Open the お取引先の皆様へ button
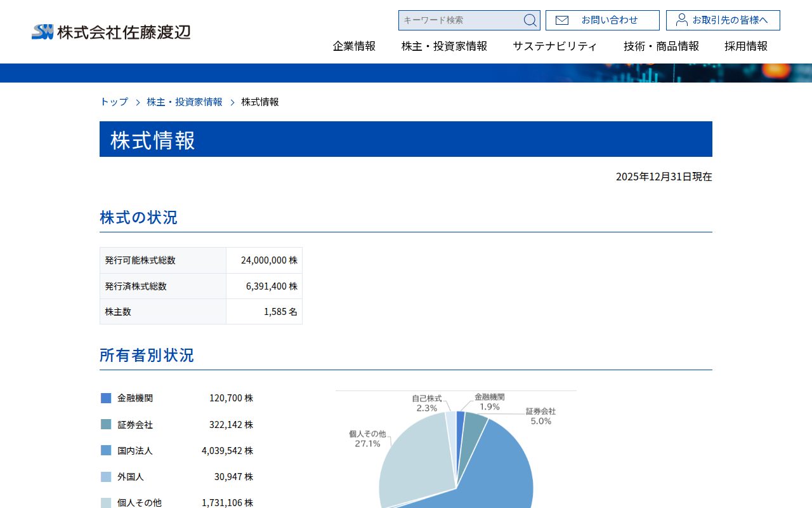 723,20
